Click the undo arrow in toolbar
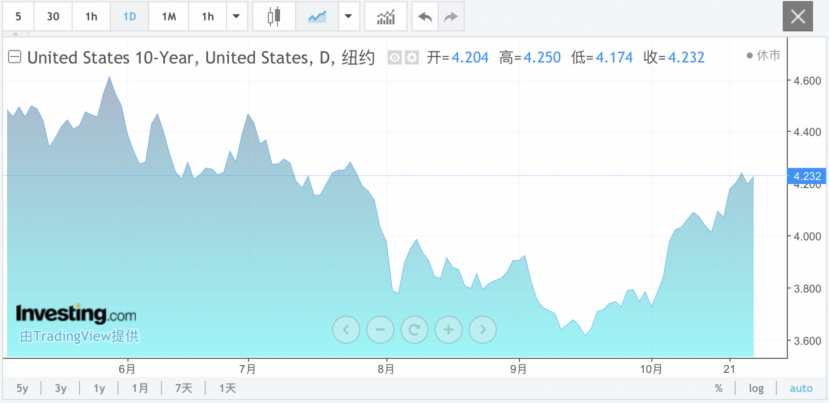The image size is (829, 403). (x=425, y=17)
